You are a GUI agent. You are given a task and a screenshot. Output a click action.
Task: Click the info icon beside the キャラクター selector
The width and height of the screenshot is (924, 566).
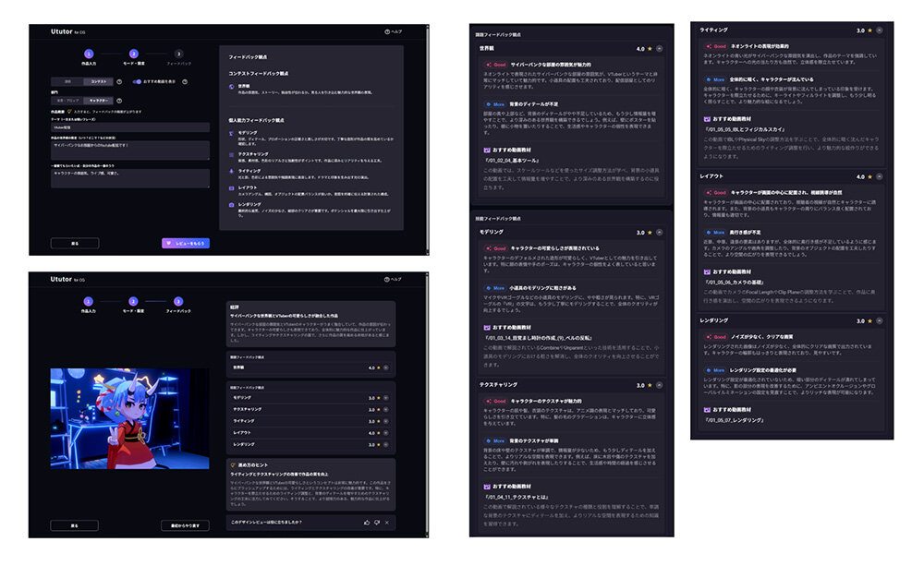tap(117, 100)
